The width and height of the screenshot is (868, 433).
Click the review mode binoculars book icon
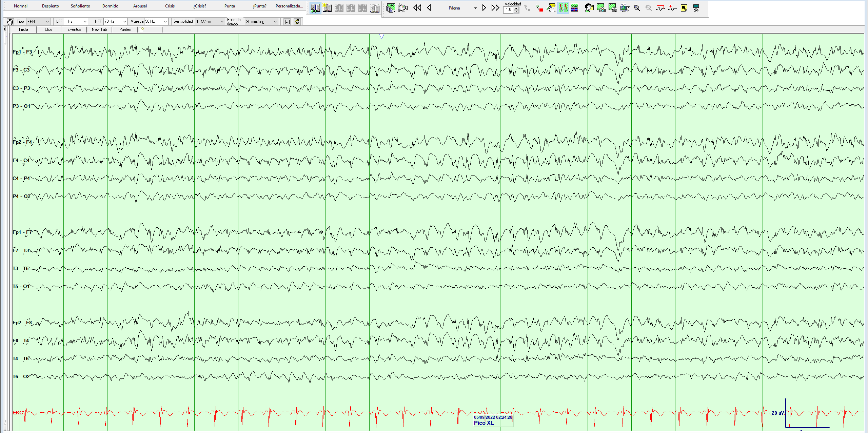pos(315,8)
